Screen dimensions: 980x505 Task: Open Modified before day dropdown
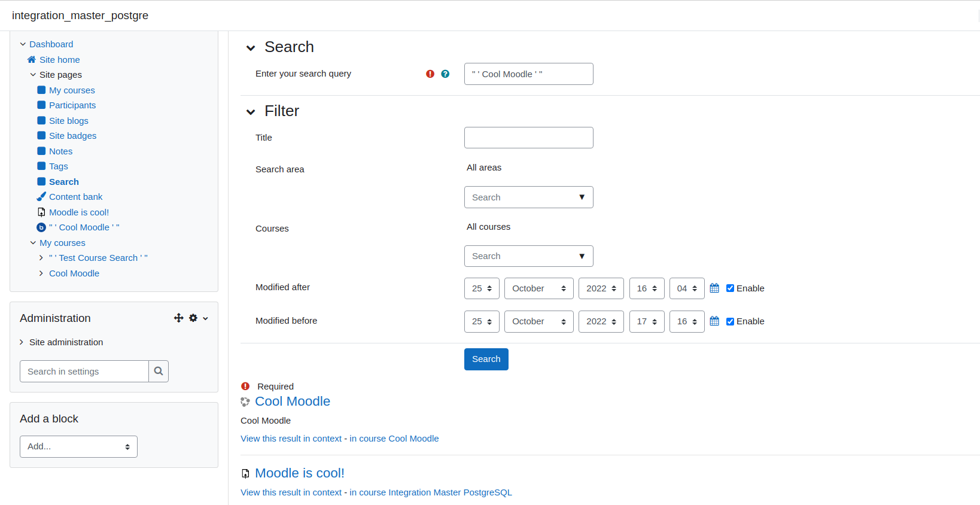point(482,321)
